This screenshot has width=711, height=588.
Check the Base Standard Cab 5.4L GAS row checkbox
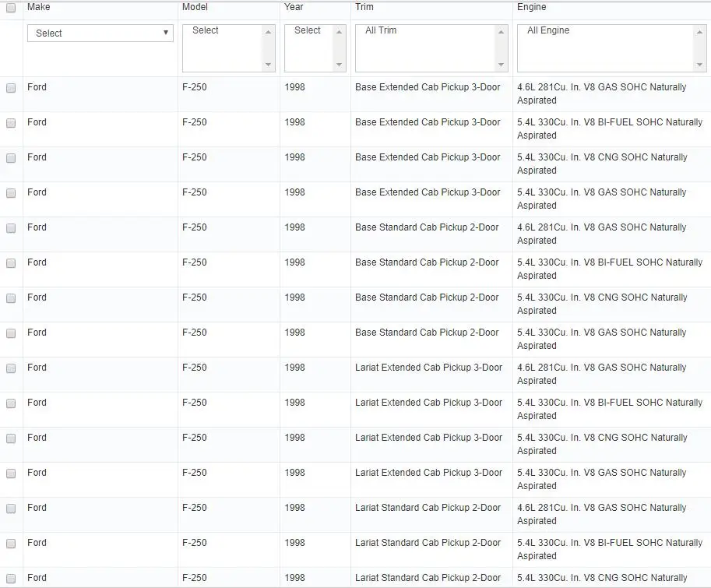click(x=11, y=333)
